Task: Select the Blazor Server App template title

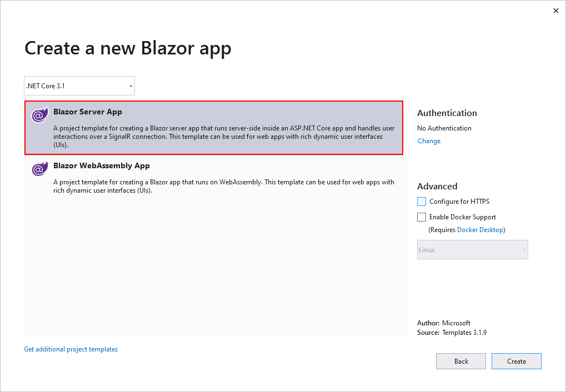Action: [88, 112]
